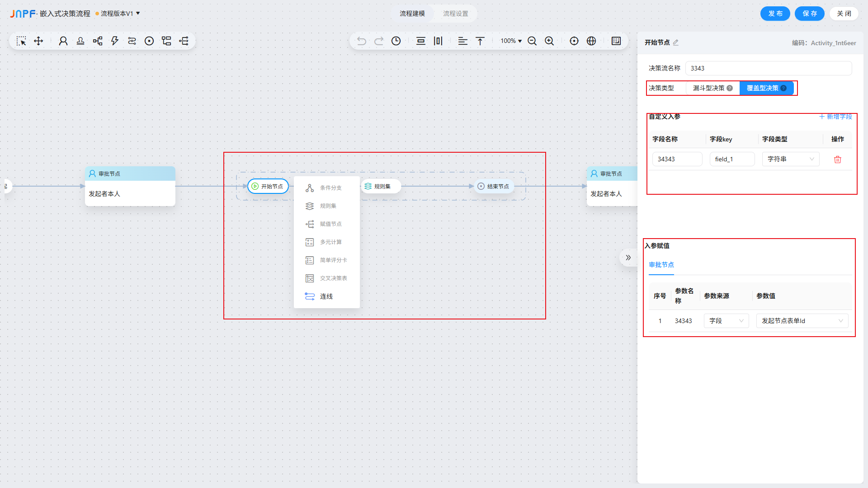Click the move/pan canvas tool
Image resolution: width=868 pixels, height=488 pixels.
pos(38,41)
